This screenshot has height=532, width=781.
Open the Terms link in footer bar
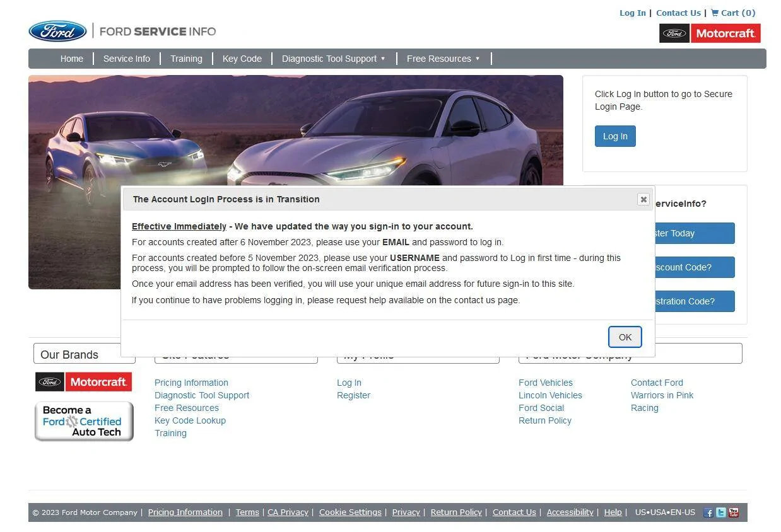(x=247, y=512)
